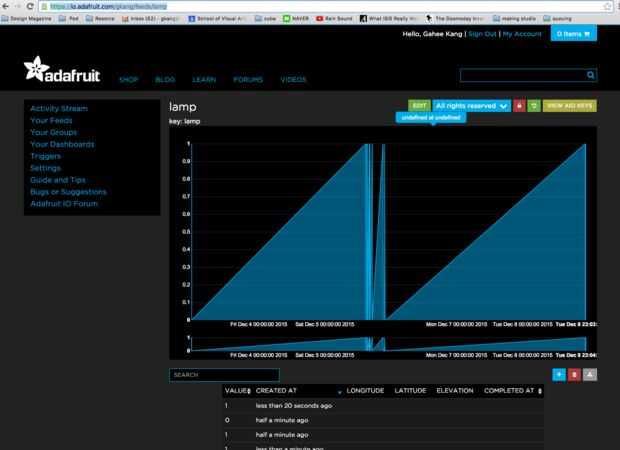The height and width of the screenshot is (450, 620).
Task: Open Guide and Tips
Action: pos(58,180)
